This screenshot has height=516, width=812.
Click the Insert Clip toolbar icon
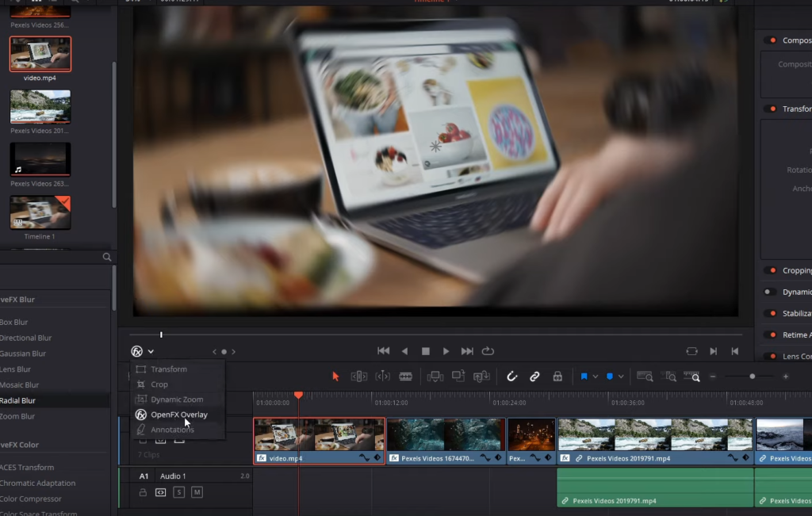[x=435, y=376]
